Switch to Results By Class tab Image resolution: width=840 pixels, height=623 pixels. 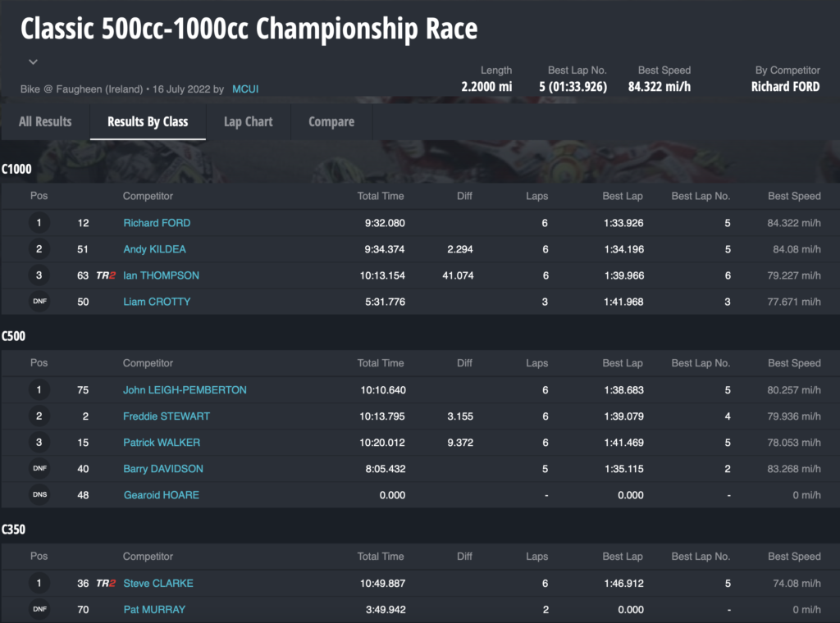(148, 121)
